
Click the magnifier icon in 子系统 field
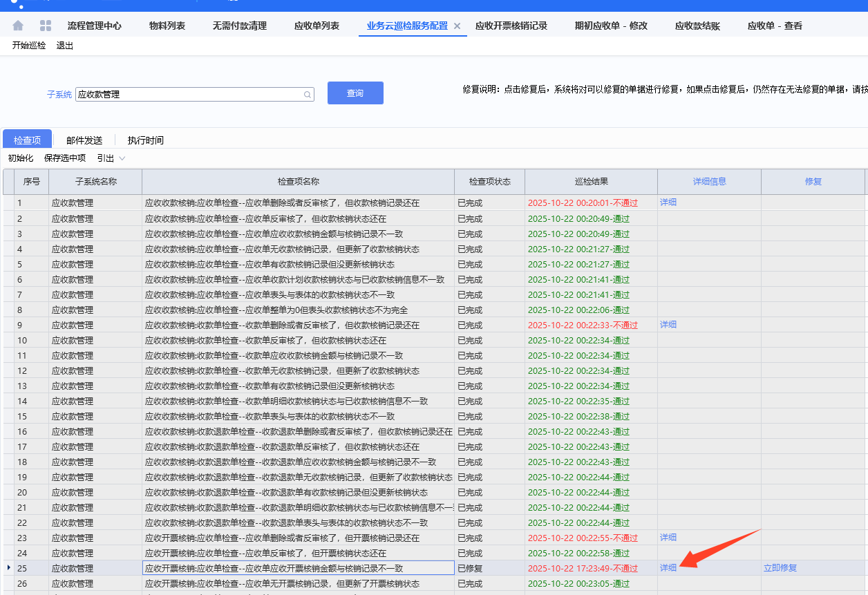click(x=308, y=95)
